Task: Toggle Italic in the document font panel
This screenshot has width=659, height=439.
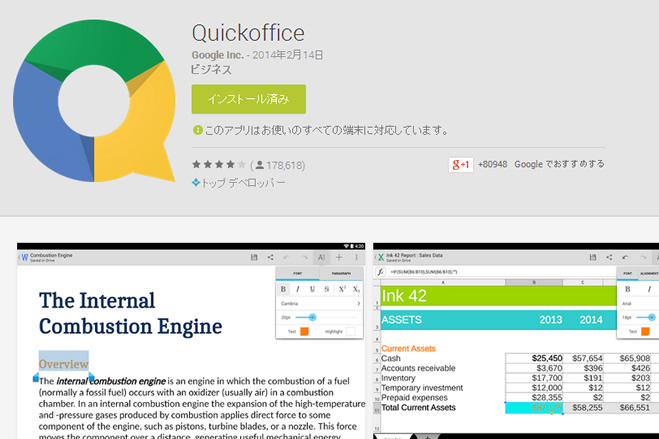Action: point(298,289)
